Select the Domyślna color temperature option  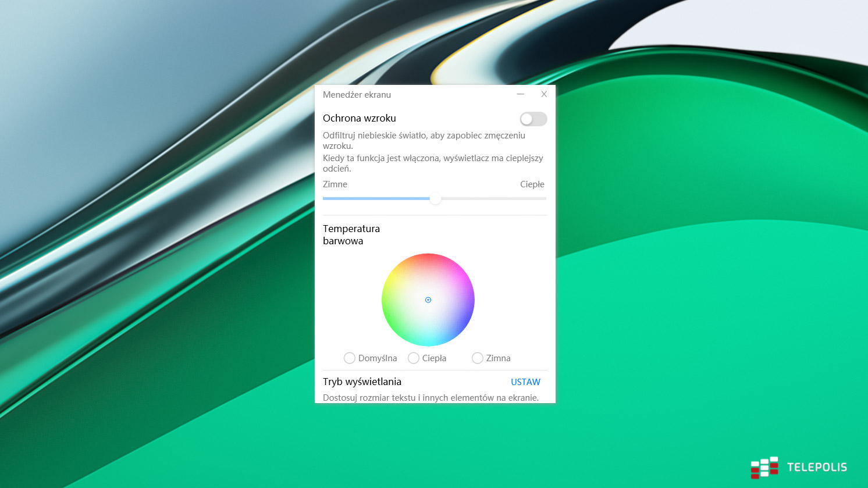click(350, 358)
